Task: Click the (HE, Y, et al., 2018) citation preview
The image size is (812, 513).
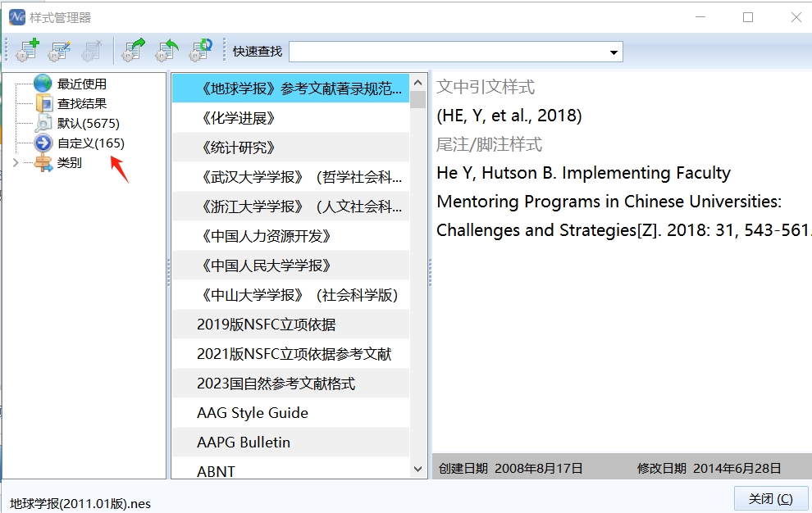Action: (509, 116)
